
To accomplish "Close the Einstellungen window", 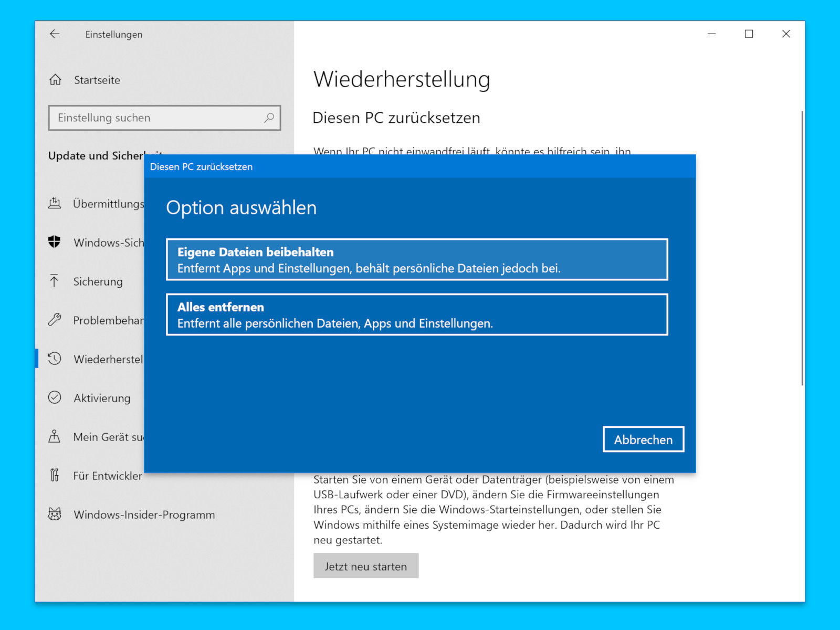I will [786, 34].
